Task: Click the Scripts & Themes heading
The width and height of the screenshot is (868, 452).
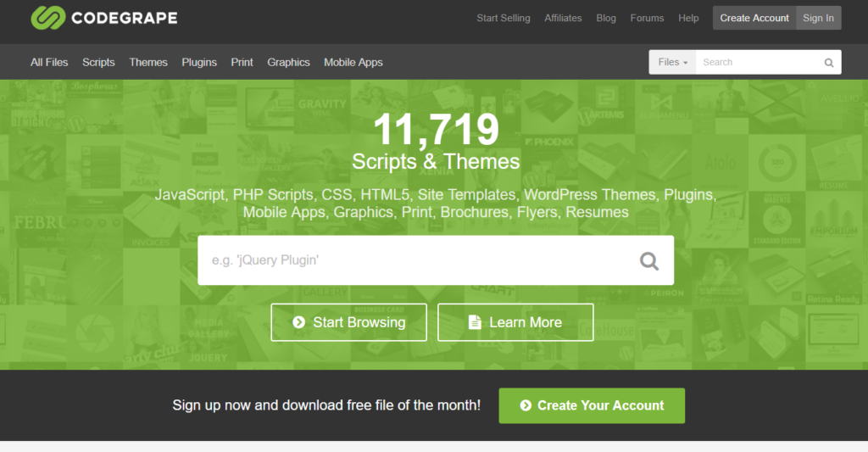Action: click(x=437, y=162)
